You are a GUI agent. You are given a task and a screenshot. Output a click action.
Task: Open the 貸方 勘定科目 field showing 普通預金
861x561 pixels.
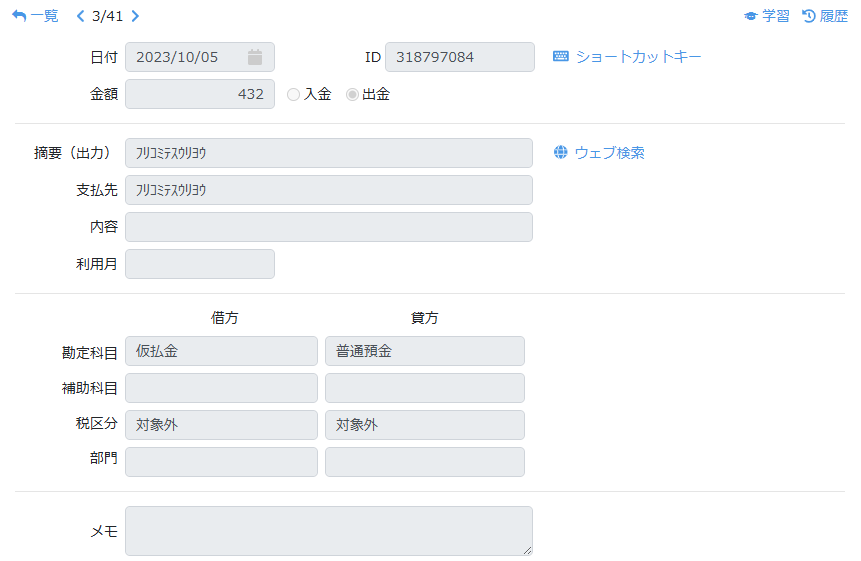(424, 351)
